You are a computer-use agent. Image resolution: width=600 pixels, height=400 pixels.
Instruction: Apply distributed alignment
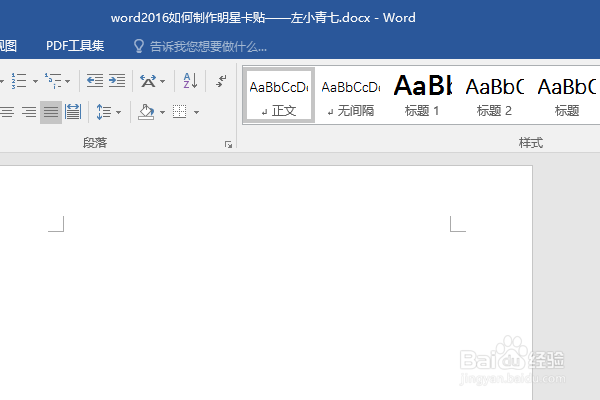[x=73, y=112]
